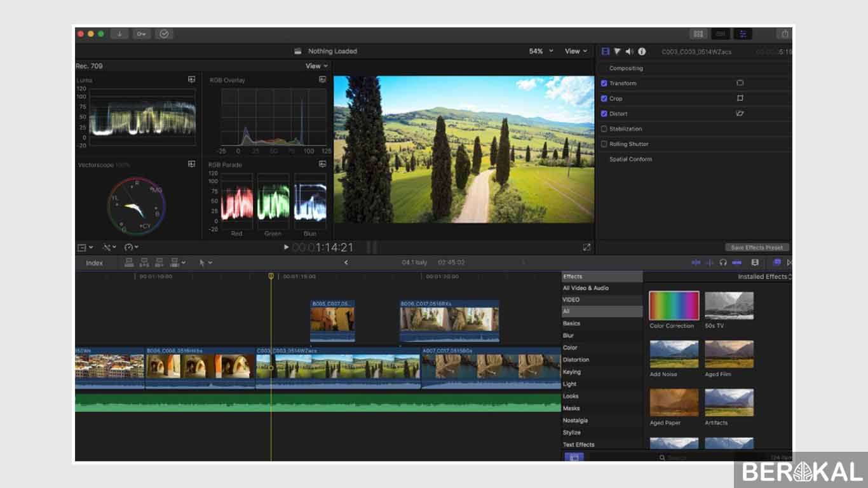Open the Effects browser icon

[x=776, y=262]
